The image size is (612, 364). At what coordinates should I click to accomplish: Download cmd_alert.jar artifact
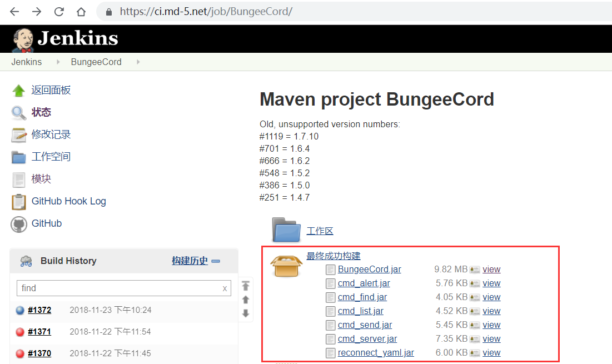[x=364, y=283]
